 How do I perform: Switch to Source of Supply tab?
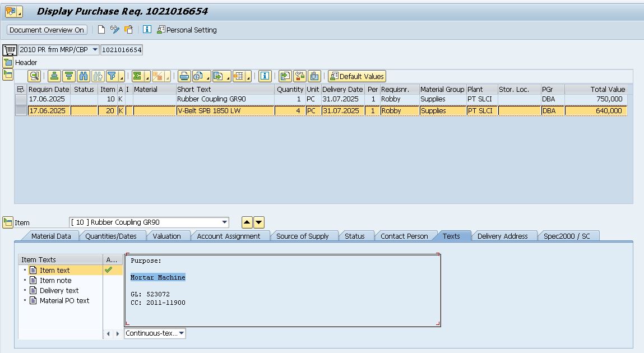[x=302, y=236]
